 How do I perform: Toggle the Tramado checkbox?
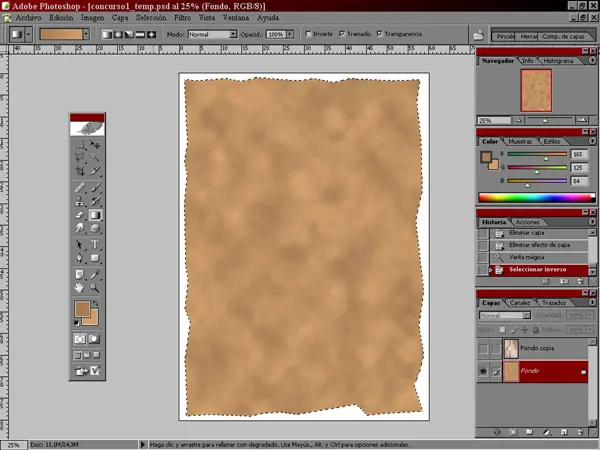342,33
